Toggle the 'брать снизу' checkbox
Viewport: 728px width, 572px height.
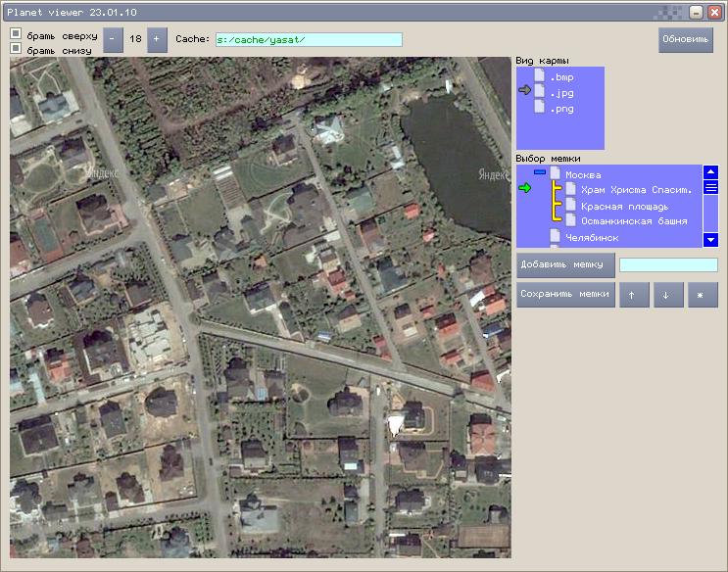coord(16,48)
